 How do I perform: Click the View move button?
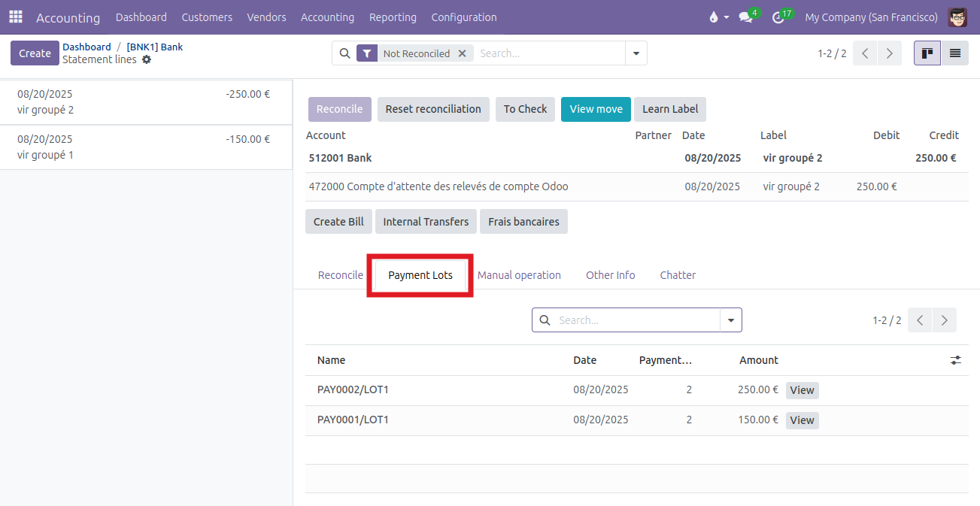coord(596,109)
